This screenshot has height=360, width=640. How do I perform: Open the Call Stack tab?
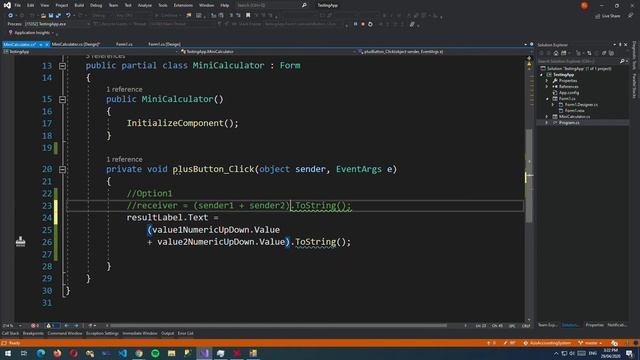point(10,333)
